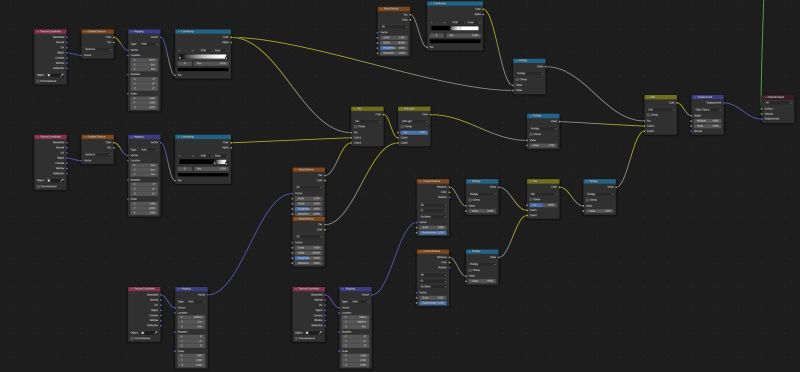Click Generated output socket of top-left Texture Coordinate
The height and width of the screenshot is (372, 800).
pyautogui.click(x=67, y=37)
